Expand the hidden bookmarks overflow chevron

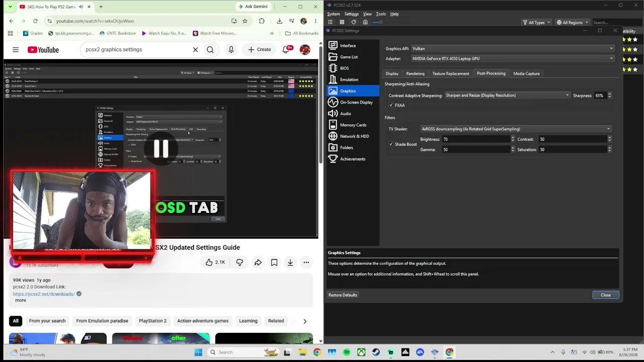point(272,33)
